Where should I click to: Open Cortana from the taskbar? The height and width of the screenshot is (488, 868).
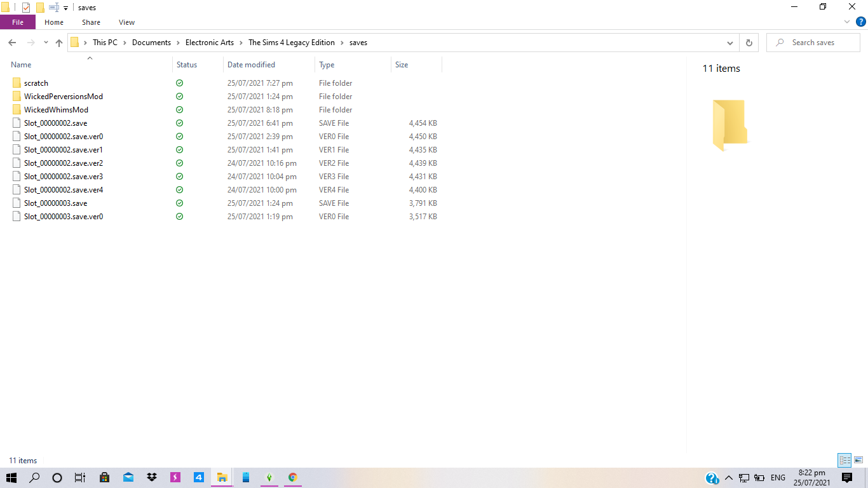57,478
